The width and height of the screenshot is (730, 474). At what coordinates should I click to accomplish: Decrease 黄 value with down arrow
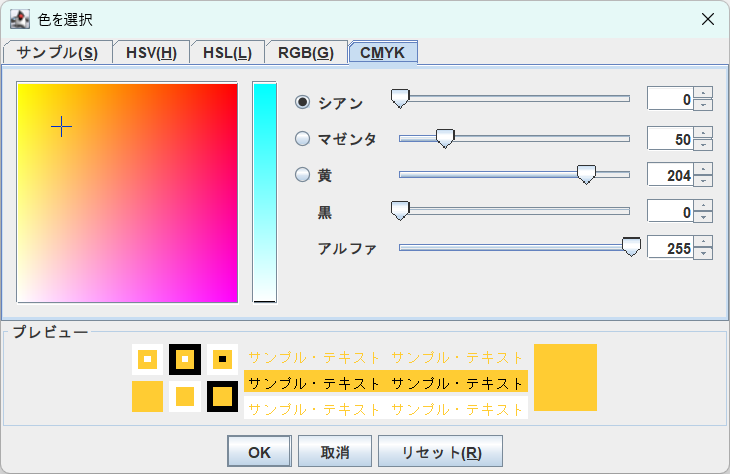click(703, 181)
